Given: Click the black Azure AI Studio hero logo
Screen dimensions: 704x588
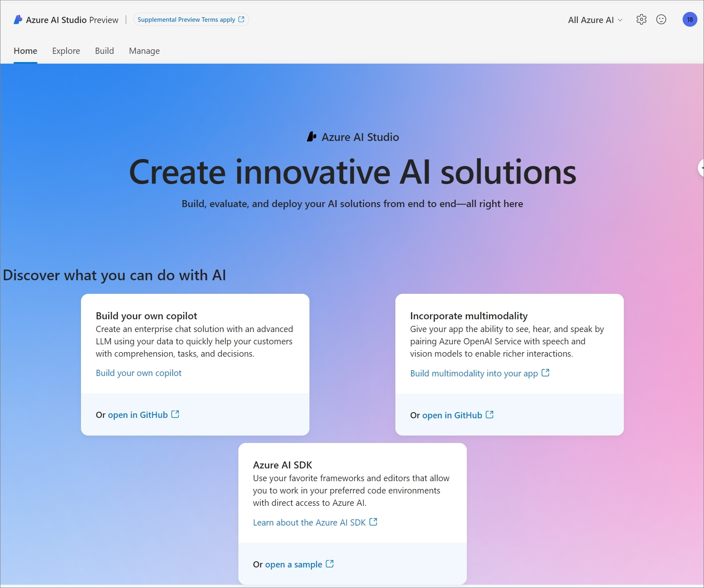Looking at the screenshot, I should pyautogui.click(x=312, y=137).
